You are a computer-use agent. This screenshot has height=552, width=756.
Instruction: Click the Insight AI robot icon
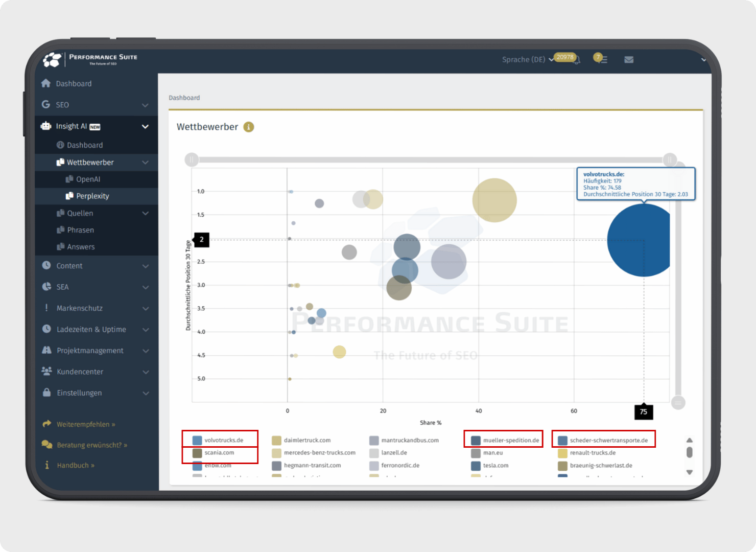click(46, 126)
